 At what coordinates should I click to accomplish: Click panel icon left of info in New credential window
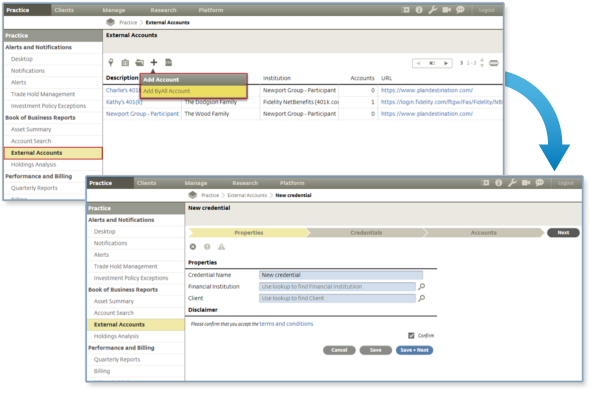pyautogui.click(x=485, y=183)
